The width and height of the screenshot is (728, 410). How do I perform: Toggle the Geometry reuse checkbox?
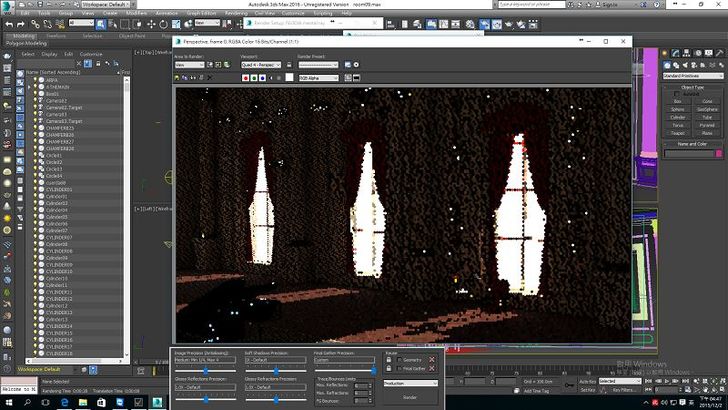[x=398, y=358]
